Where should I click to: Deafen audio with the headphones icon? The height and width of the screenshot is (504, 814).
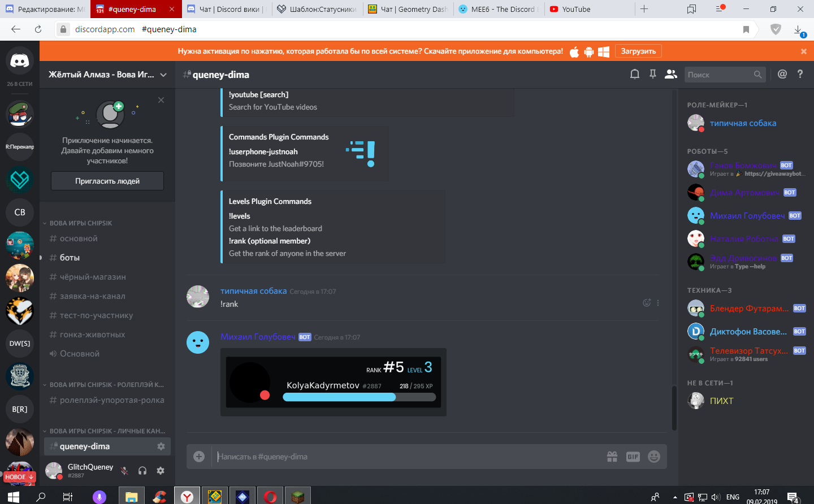[x=142, y=471]
